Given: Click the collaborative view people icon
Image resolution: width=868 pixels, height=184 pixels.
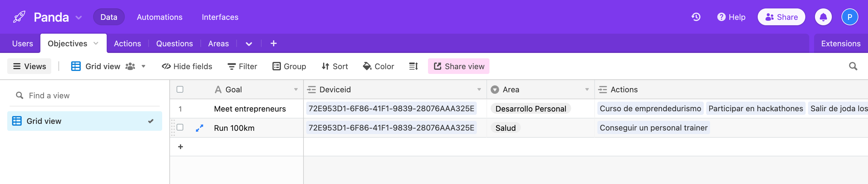Looking at the screenshot, I should 130,66.
